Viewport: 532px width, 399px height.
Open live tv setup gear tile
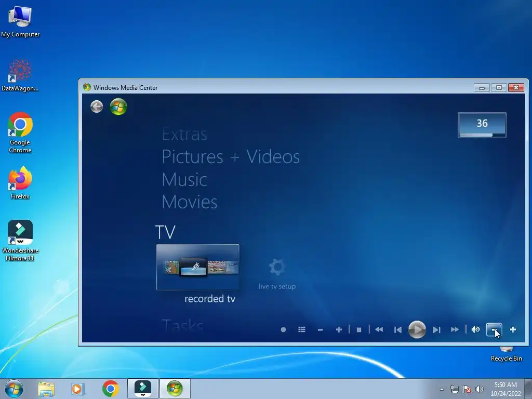pyautogui.click(x=277, y=273)
